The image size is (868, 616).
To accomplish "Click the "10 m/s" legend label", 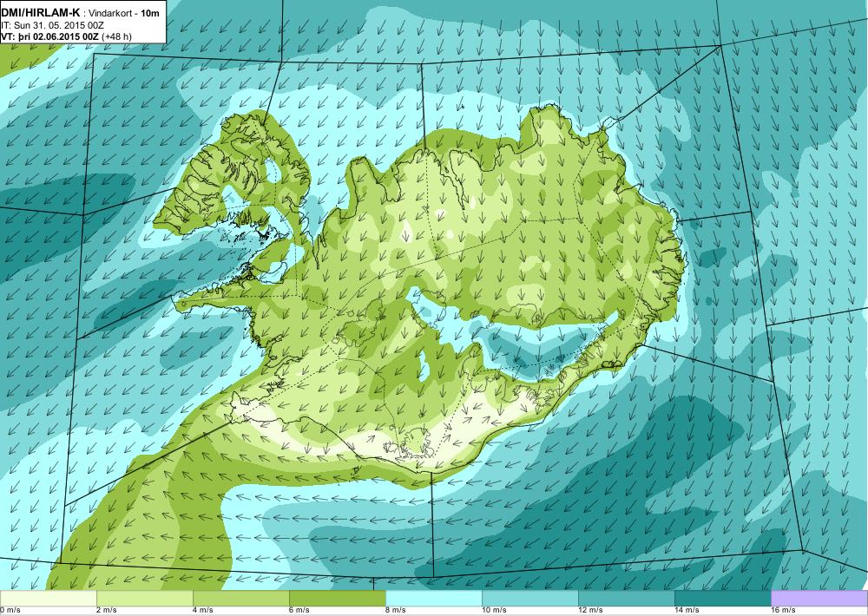I will [x=495, y=611].
